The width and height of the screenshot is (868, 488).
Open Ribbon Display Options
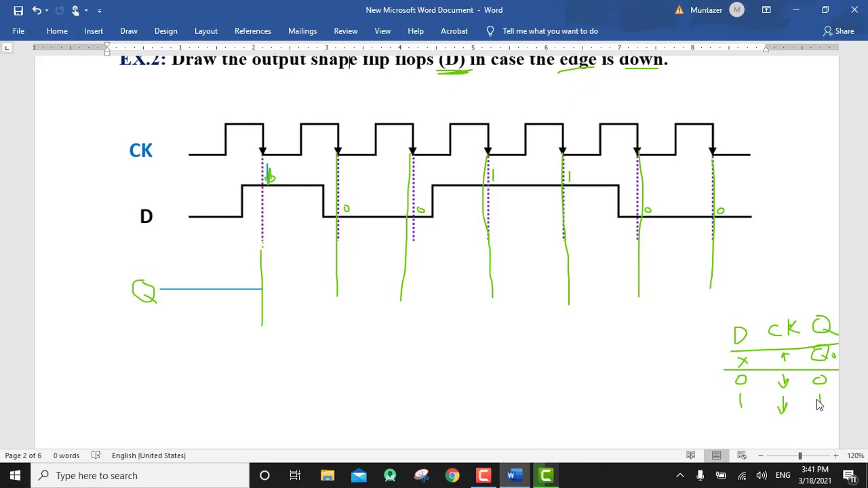coord(766,10)
